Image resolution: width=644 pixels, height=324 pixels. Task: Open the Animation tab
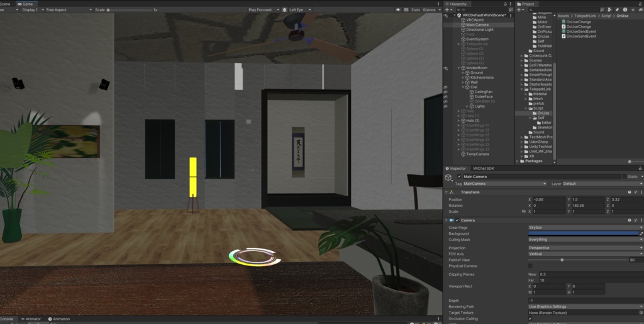tap(59, 319)
